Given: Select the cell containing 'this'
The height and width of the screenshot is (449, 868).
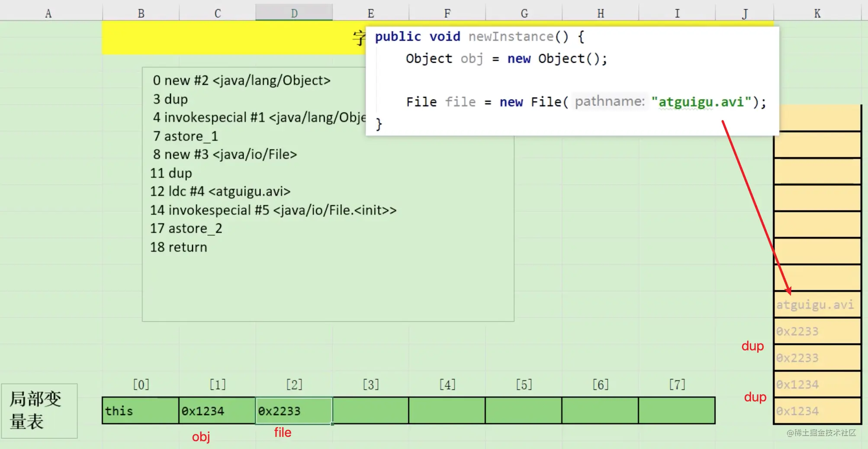Looking at the screenshot, I should [x=141, y=411].
